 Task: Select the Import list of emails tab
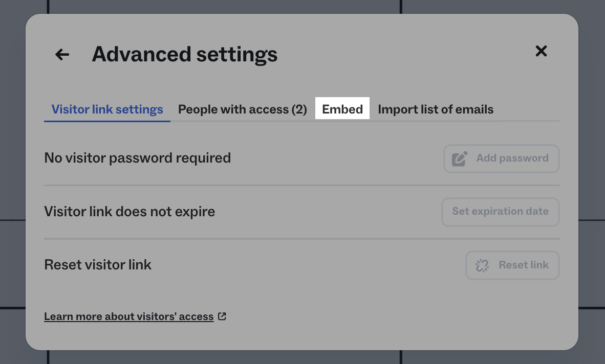coord(436,109)
